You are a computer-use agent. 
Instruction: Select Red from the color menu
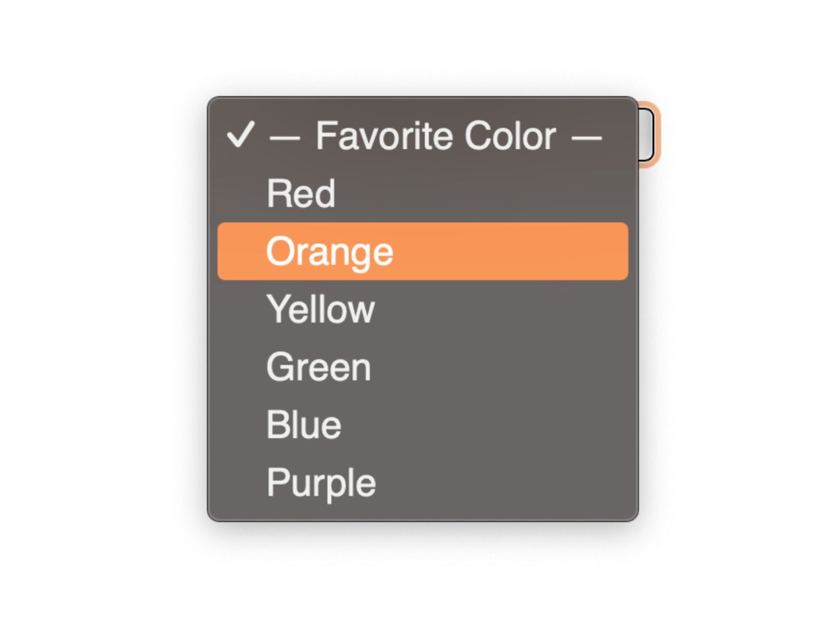pyautogui.click(x=301, y=193)
